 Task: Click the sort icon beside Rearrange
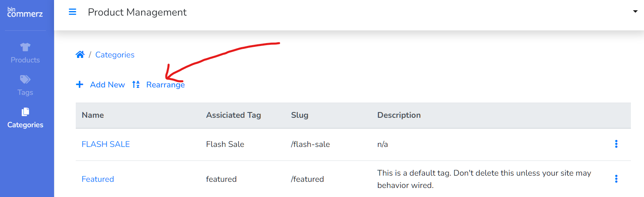[x=136, y=85]
